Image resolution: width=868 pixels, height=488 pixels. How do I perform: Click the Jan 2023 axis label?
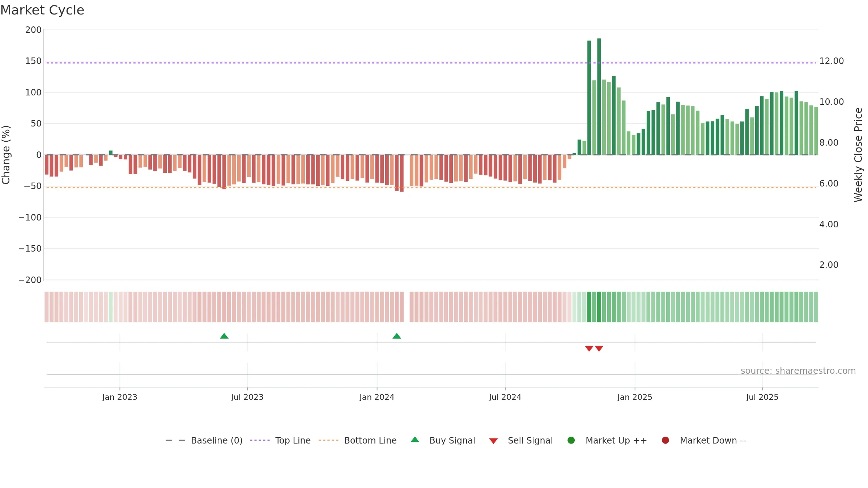click(x=120, y=397)
